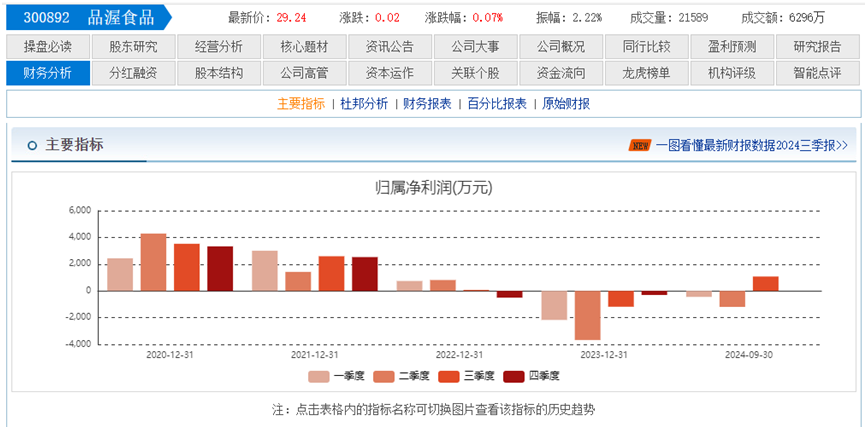Click the 成交量 21589 value

tap(693, 18)
